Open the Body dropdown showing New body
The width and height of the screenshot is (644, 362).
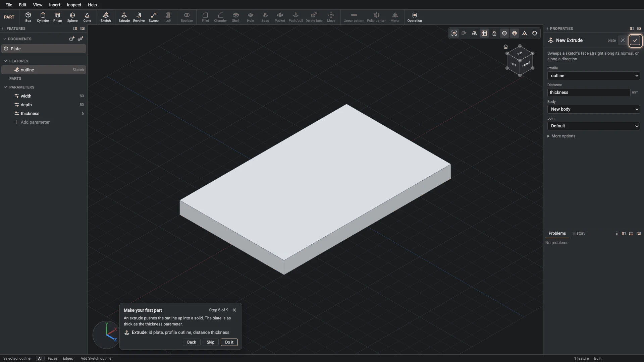point(593,109)
